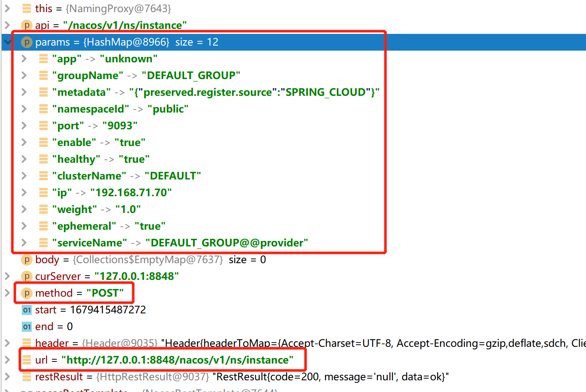Click the entry icon beside "serviceName"
Image resolution: width=586 pixels, height=392 pixels.
point(44,243)
